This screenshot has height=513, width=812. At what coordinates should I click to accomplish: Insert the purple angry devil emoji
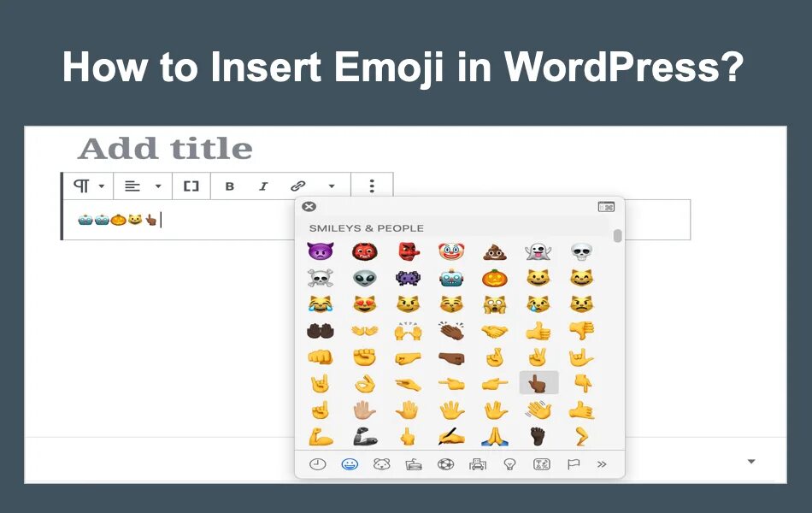click(x=320, y=251)
